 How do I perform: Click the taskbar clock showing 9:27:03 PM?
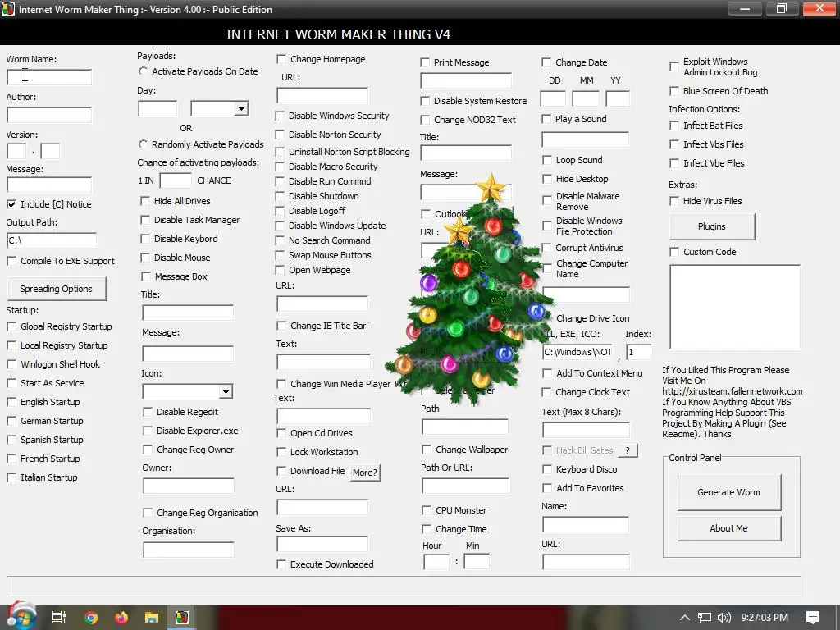(x=765, y=618)
